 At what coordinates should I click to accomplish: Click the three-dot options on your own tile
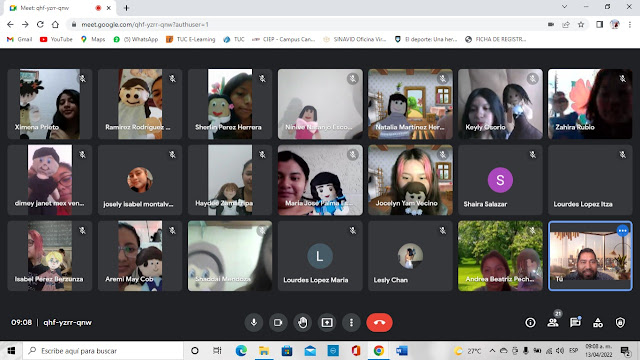pyautogui.click(x=622, y=231)
